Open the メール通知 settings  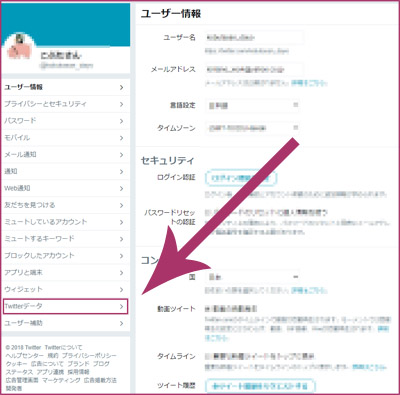(65, 155)
